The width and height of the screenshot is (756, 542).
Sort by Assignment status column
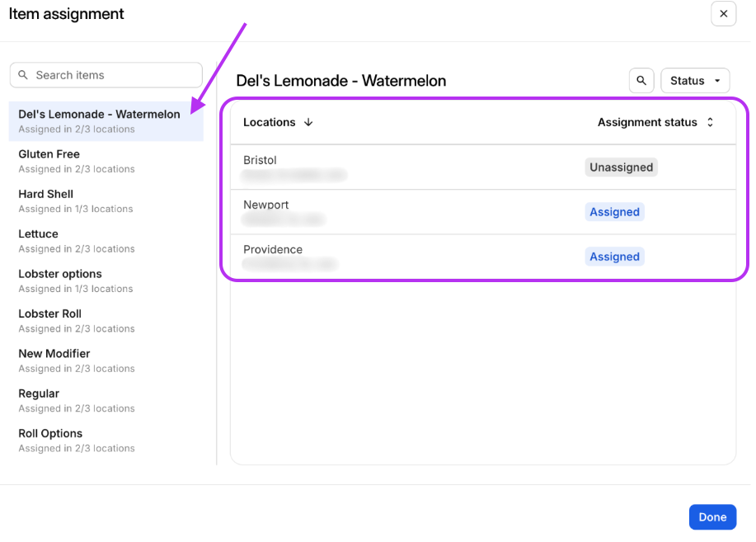pyautogui.click(x=710, y=123)
